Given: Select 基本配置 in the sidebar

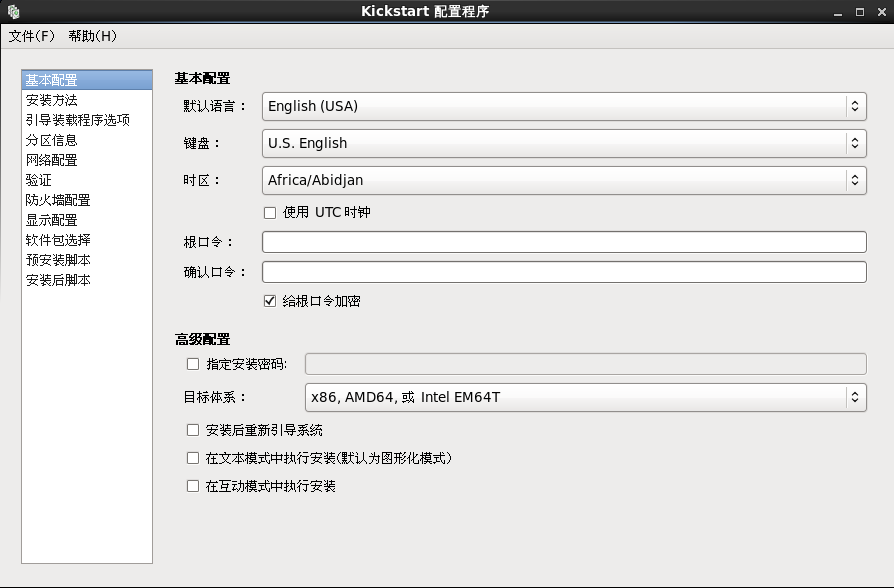Looking at the screenshot, I should (x=87, y=80).
